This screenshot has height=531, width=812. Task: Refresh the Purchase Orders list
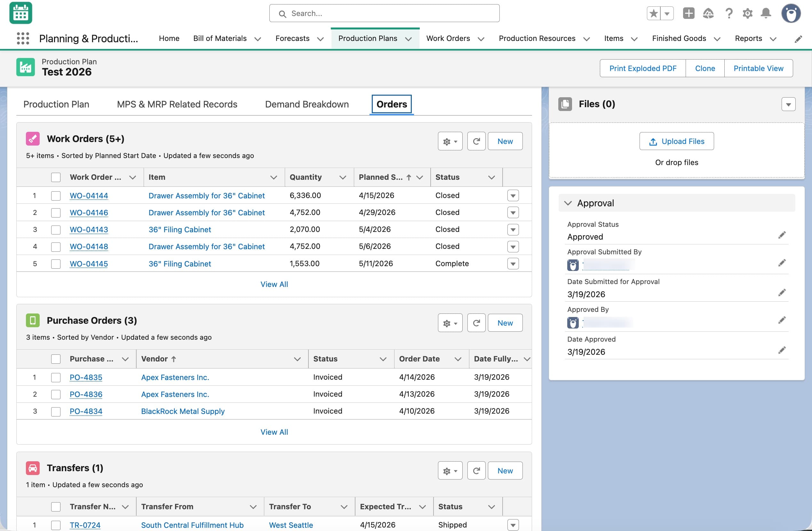tap(476, 323)
